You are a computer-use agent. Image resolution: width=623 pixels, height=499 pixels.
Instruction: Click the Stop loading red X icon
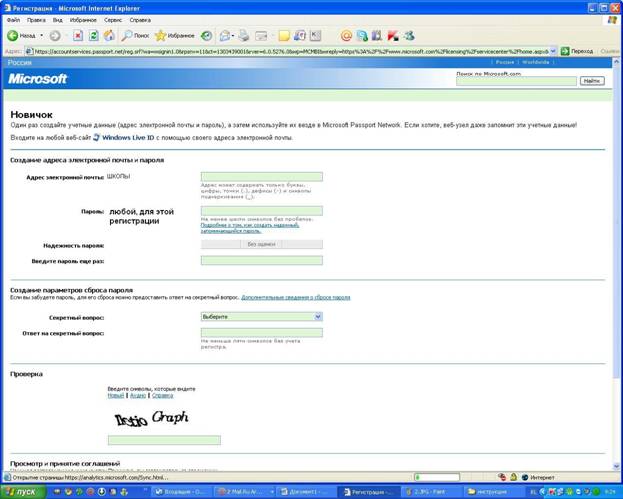[x=78, y=36]
